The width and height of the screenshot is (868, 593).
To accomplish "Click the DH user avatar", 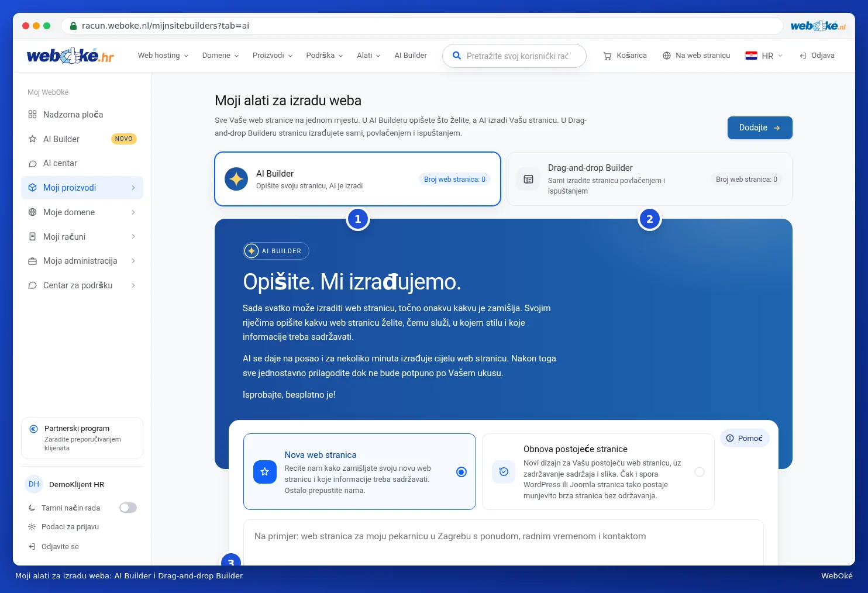I will pyautogui.click(x=34, y=484).
